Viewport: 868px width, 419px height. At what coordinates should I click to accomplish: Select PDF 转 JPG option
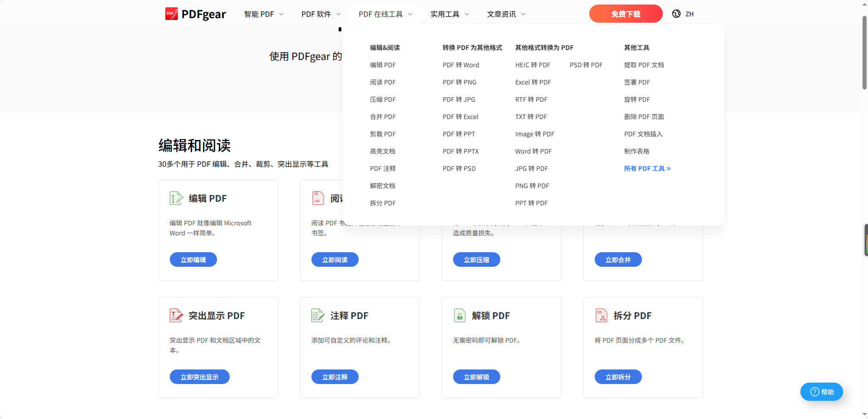(x=459, y=100)
